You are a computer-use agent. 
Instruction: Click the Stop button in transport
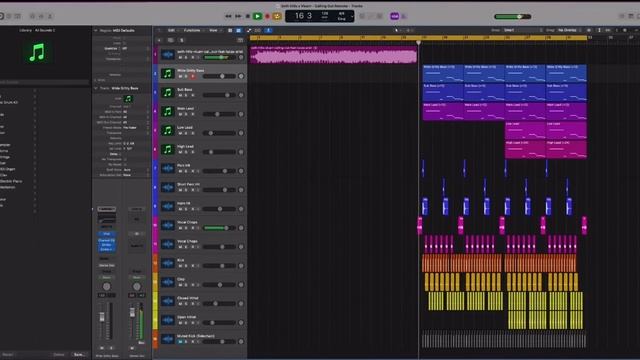[248, 16]
